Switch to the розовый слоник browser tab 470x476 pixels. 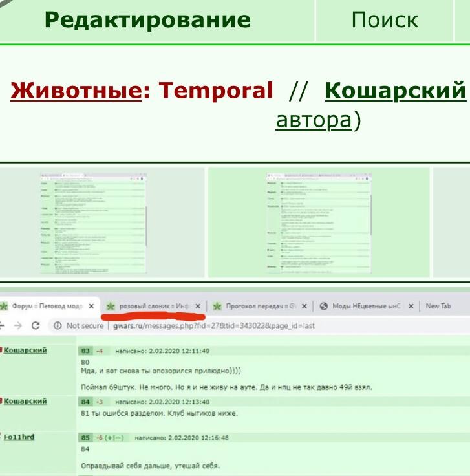(x=154, y=306)
